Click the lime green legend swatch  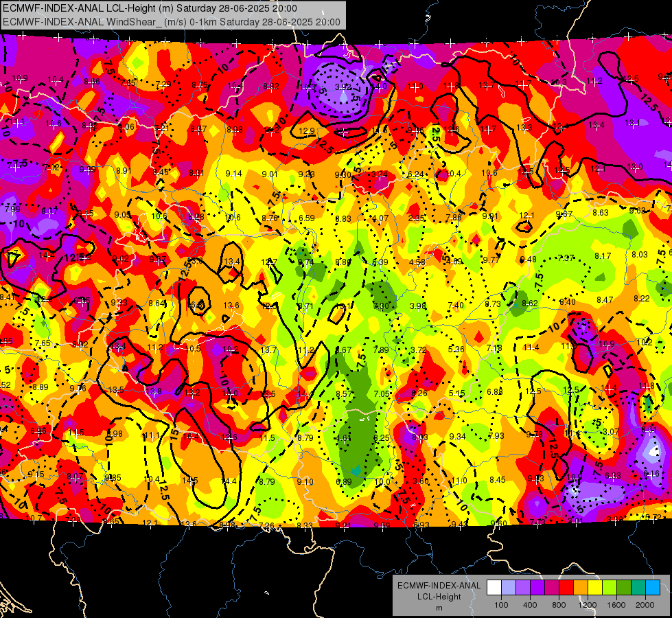610,588
